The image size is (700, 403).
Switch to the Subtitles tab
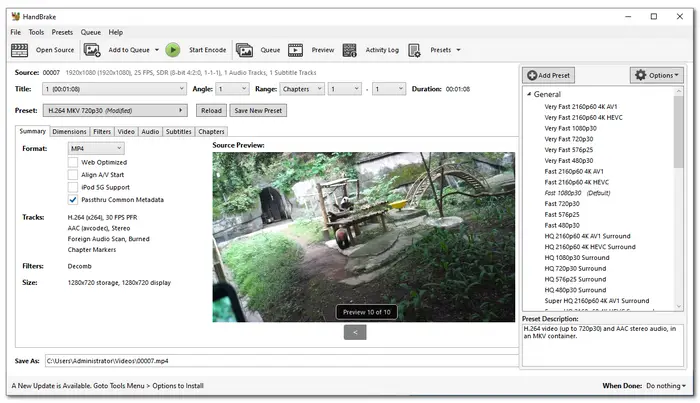coord(178,131)
